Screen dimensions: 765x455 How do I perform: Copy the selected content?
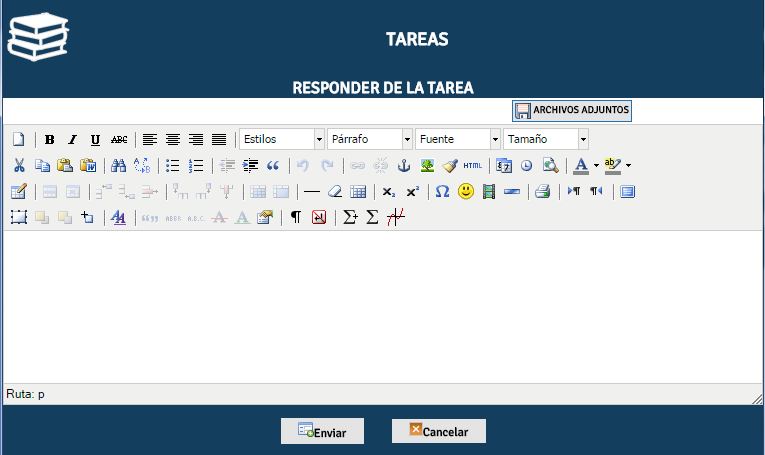[x=42, y=165]
